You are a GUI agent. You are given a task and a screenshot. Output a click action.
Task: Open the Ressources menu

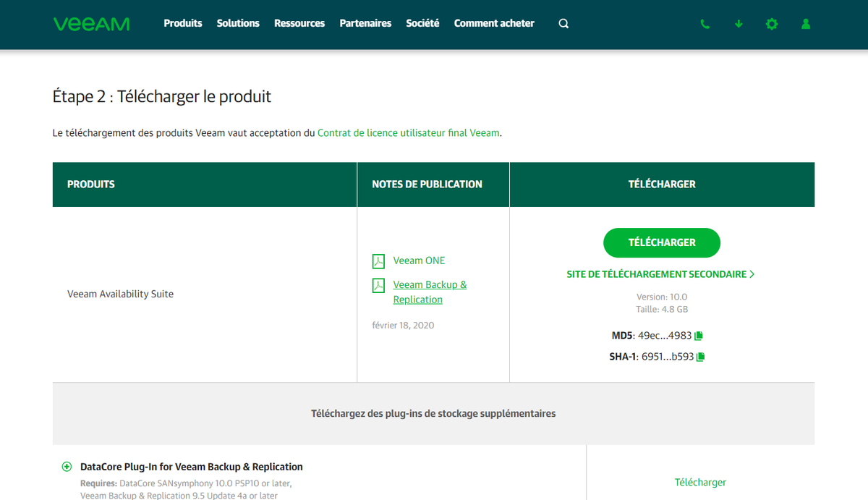pyautogui.click(x=299, y=23)
